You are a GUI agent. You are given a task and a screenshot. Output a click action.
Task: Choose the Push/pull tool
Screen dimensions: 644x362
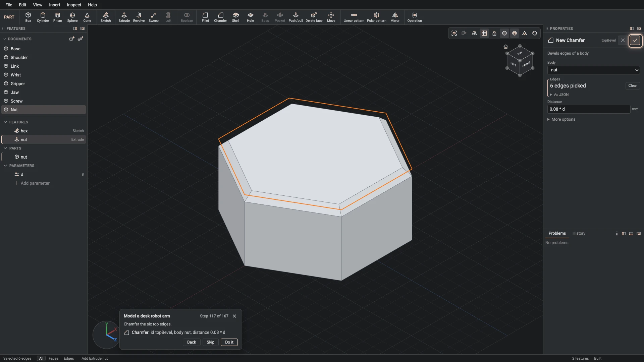coord(296,17)
